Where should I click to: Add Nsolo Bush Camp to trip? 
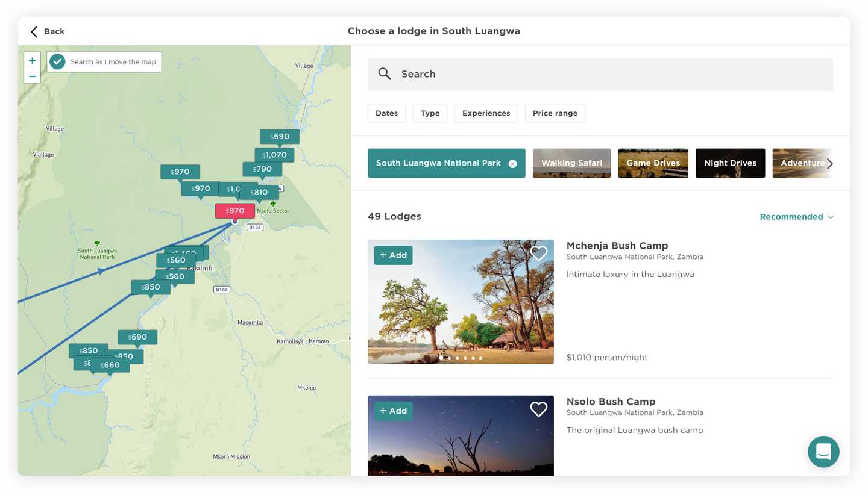tap(393, 411)
